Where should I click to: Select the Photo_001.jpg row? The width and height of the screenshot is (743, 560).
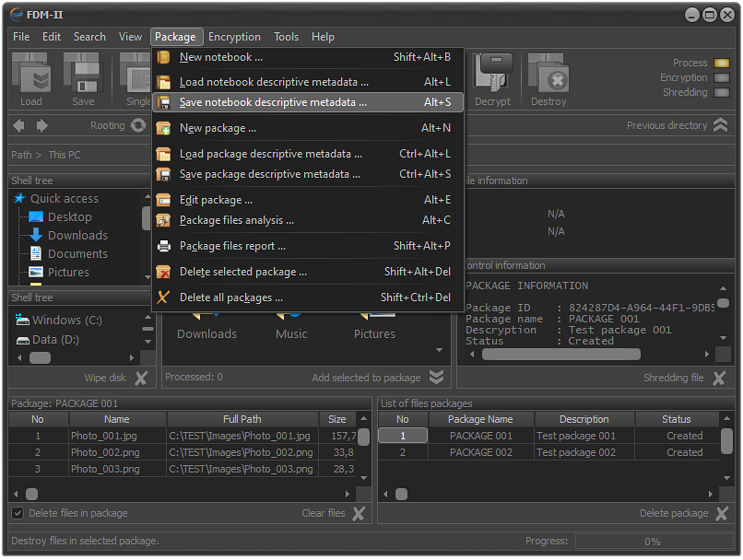(x=183, y=436)
